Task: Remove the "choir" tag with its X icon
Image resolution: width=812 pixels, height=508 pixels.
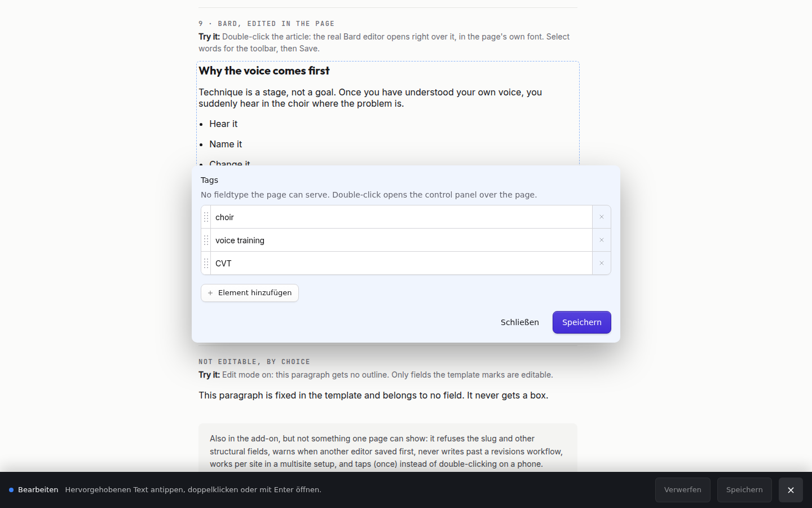Action: click(602, 217)
